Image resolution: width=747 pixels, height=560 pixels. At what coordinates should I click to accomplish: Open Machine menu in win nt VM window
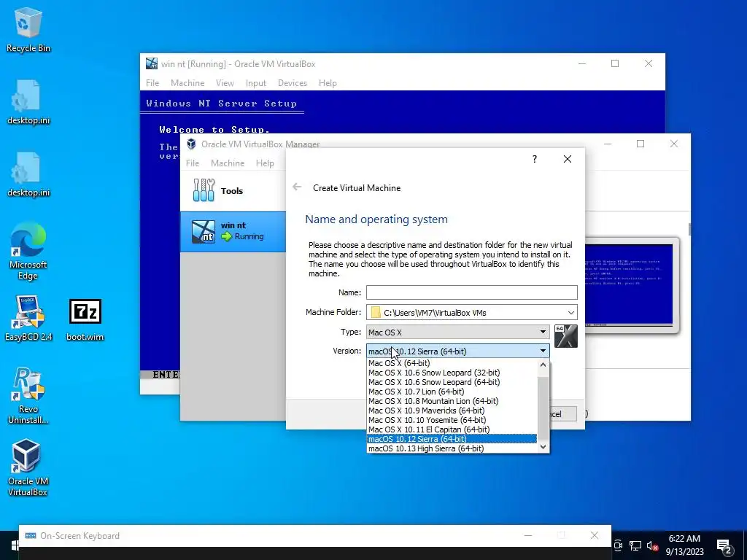(x=187, y=83)
